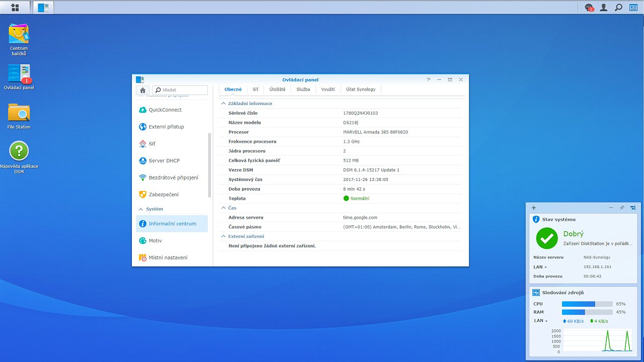Switch to the Účet Synology tab
644x362 pixels.
(x=361, y=89)
